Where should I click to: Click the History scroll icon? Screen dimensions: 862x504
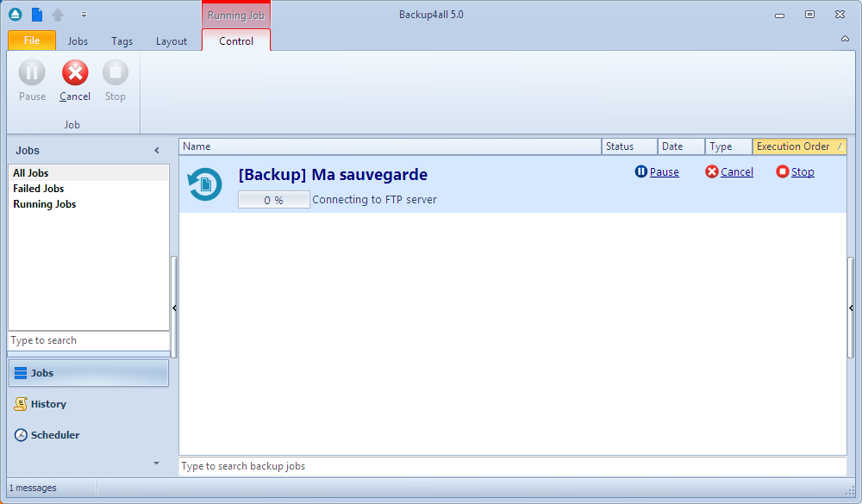pos(21,404)
